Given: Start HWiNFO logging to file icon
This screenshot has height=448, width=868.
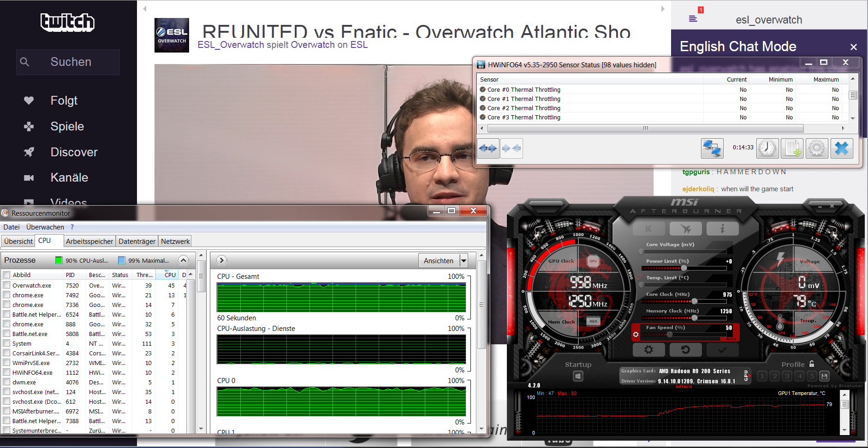Looking at the screenshot, I should (792, 148).
